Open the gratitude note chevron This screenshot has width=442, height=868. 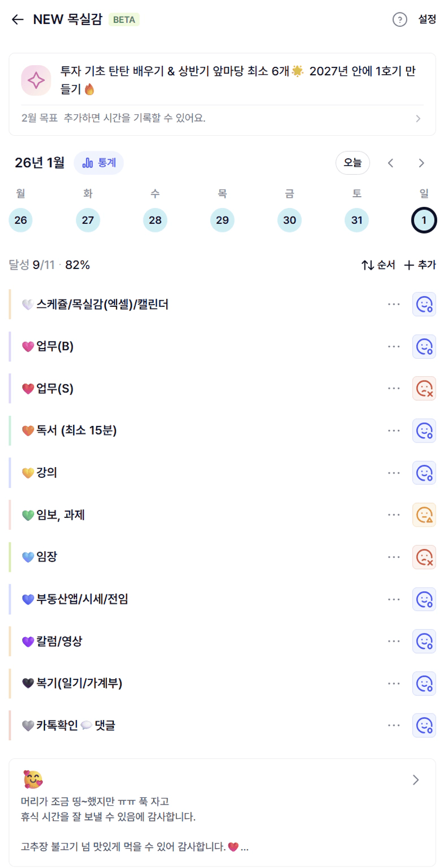(416, 780)
